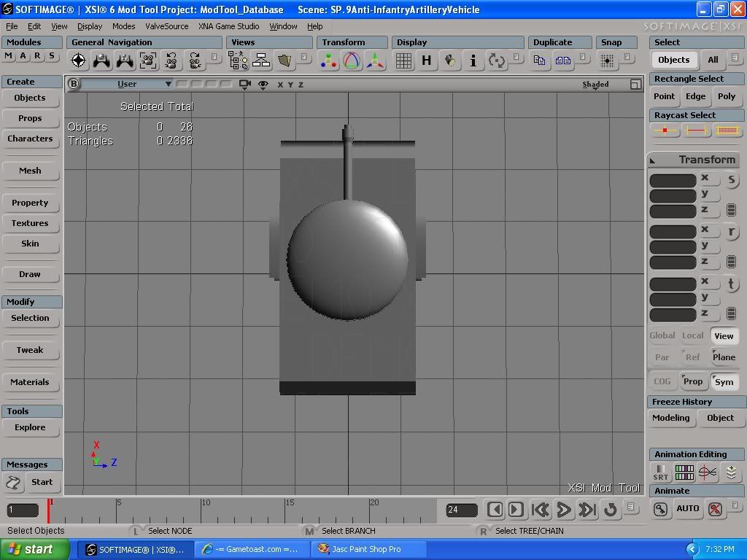Maximize viewport with corner icon
747x560 pixels.
click(x=635, y=85)
